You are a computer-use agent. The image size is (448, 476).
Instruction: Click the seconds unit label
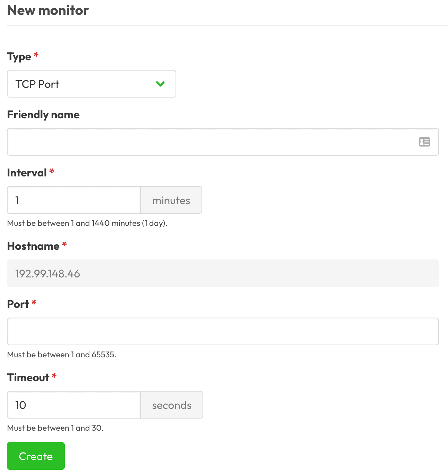[171, 405]
